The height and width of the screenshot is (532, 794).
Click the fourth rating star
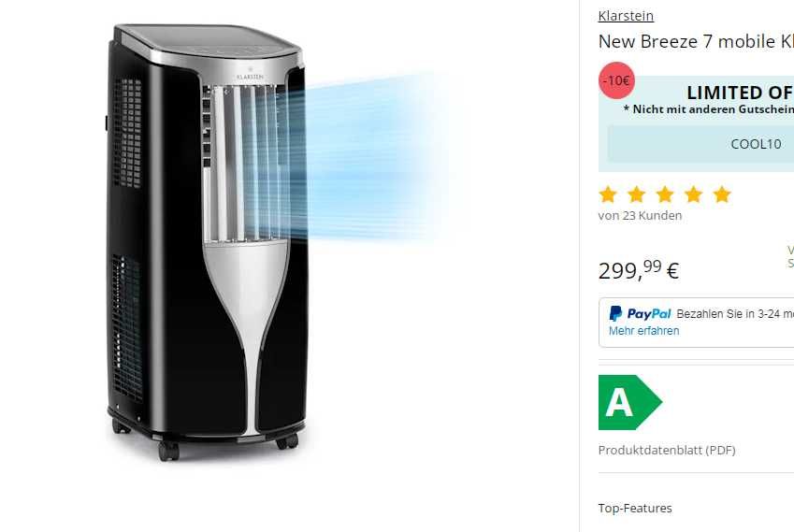[x=693, y=194]
